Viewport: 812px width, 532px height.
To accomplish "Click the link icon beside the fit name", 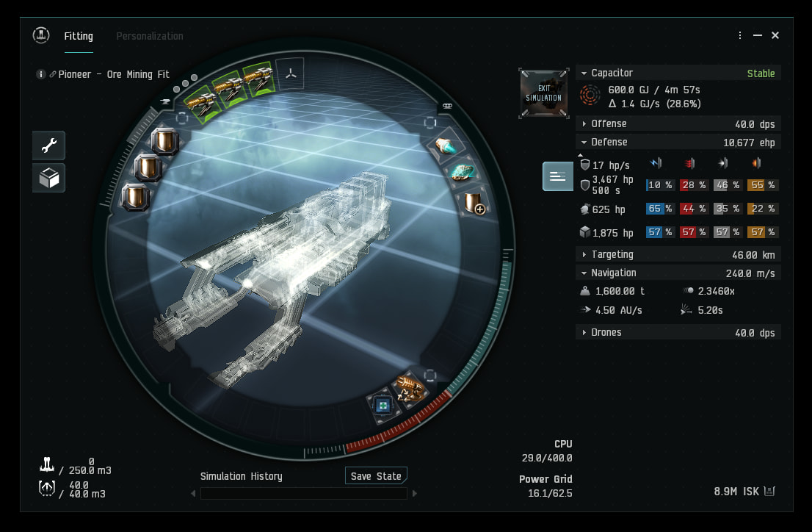I will tap(52, 75).
